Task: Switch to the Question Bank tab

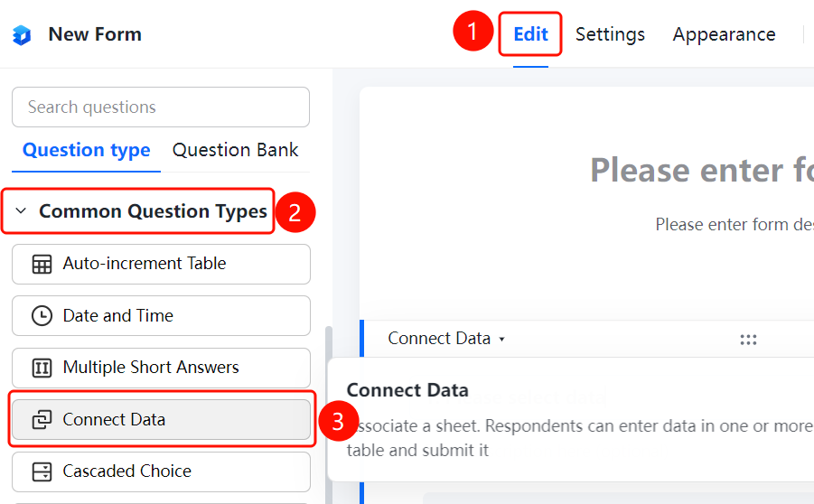Action: point(235,150)
